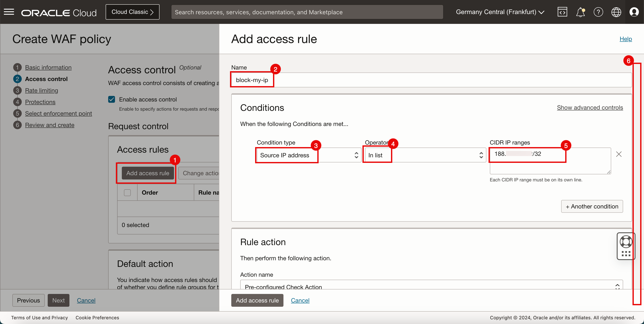Navigate to Rate limiting step

pos(42,90)
